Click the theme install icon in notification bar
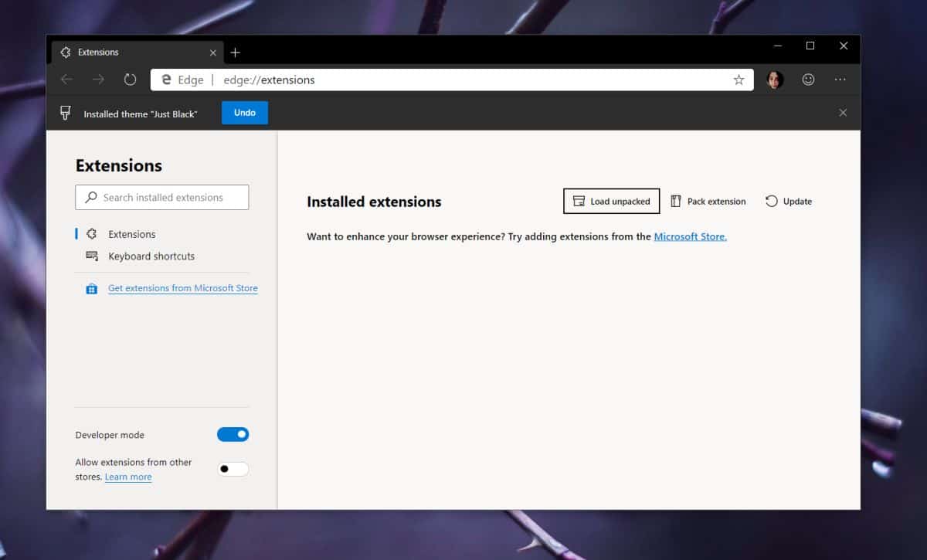The width and height of the screenshot is (927, 560). click(65, 113)
